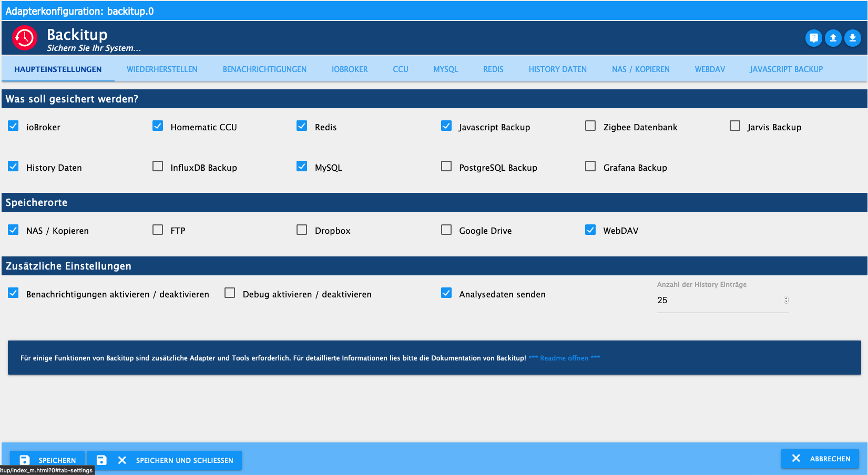Viewport: 868px width, 475px height.
Task: Enable the InfluxDB Backup checkbox
Action: (x=158, y=167)
